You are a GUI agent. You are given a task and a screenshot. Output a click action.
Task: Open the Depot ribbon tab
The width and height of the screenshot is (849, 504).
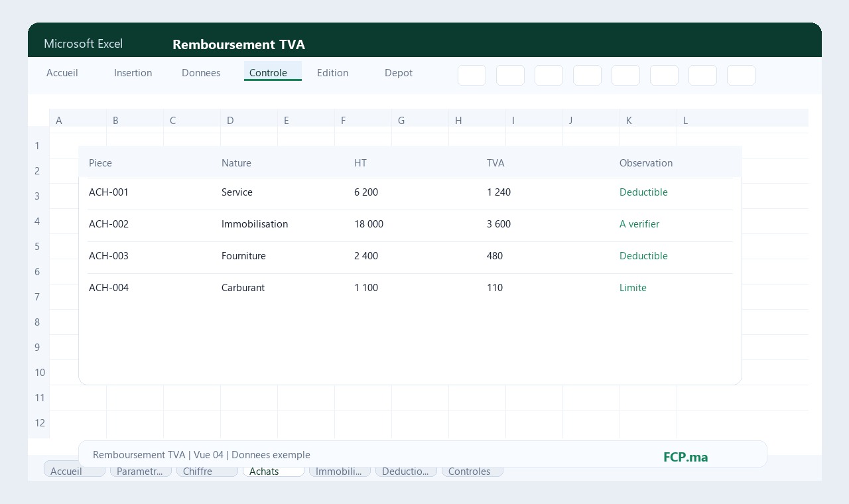pos(399,73)
